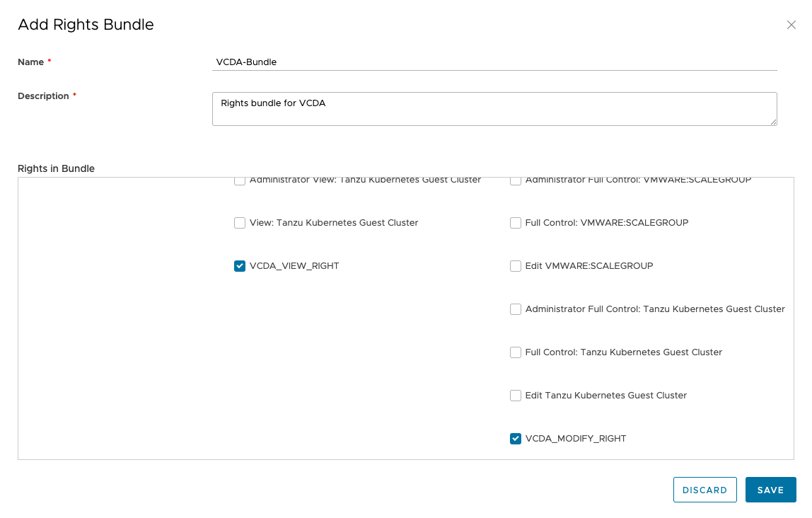Screen dimensions: 812x518
Task: Click the VCDA_VIEW_RIGHT label text
Action: [294, 266]
